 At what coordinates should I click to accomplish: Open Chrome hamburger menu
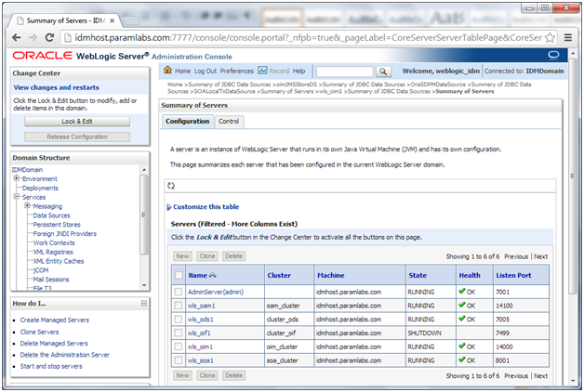[568, 37]
